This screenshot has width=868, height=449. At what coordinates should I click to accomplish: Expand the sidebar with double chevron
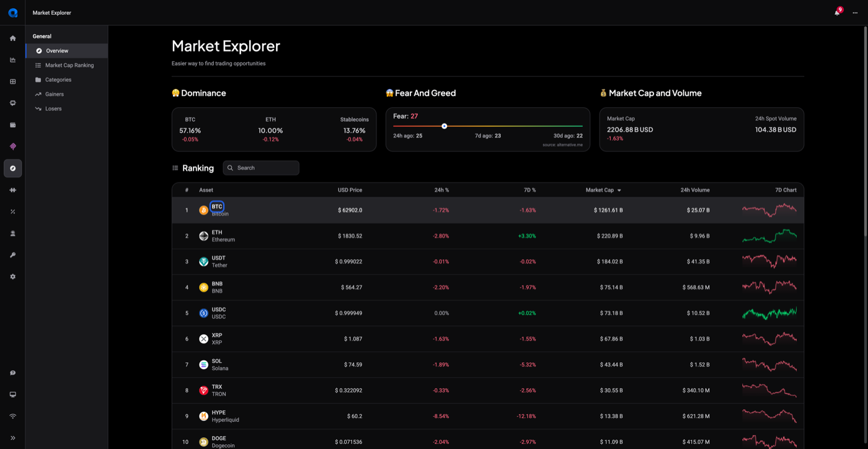(x=12, y=438)
